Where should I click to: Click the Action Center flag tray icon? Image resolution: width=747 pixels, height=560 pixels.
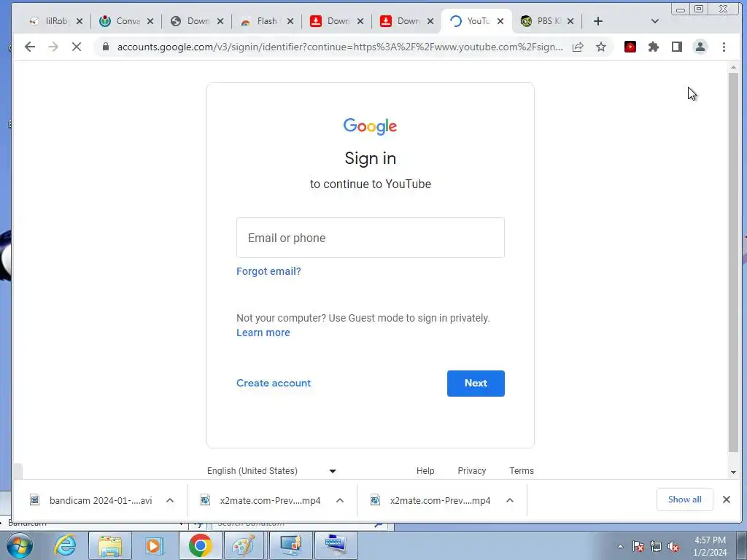tap(638, 547)
